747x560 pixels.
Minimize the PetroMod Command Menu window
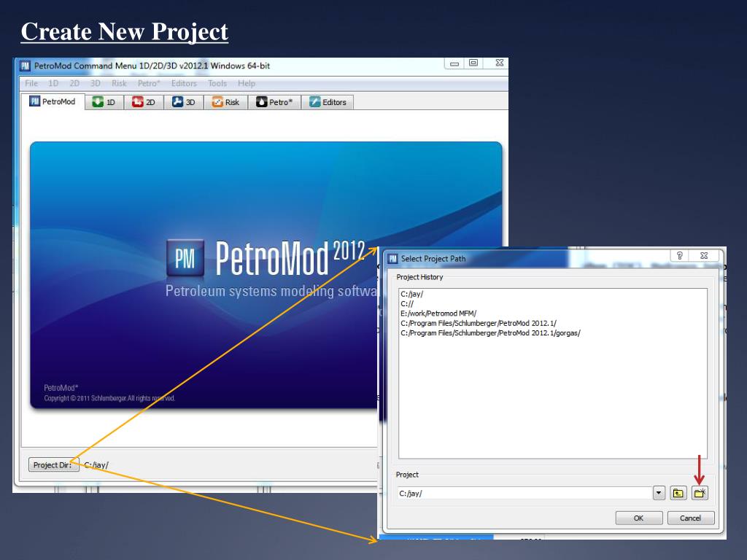click(454, 63)
